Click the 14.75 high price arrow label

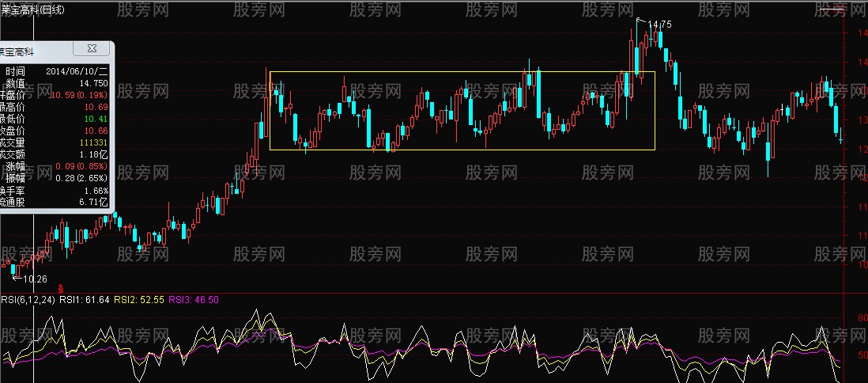pyautogui.click(x=659, y=25)
